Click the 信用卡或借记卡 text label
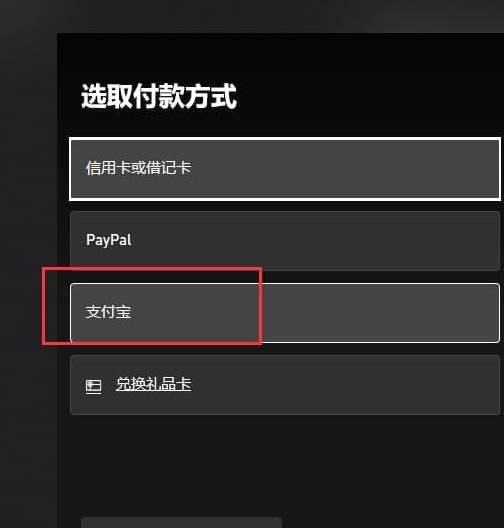Viewport: 504px width, 528px height. click(x=138, y=168)
